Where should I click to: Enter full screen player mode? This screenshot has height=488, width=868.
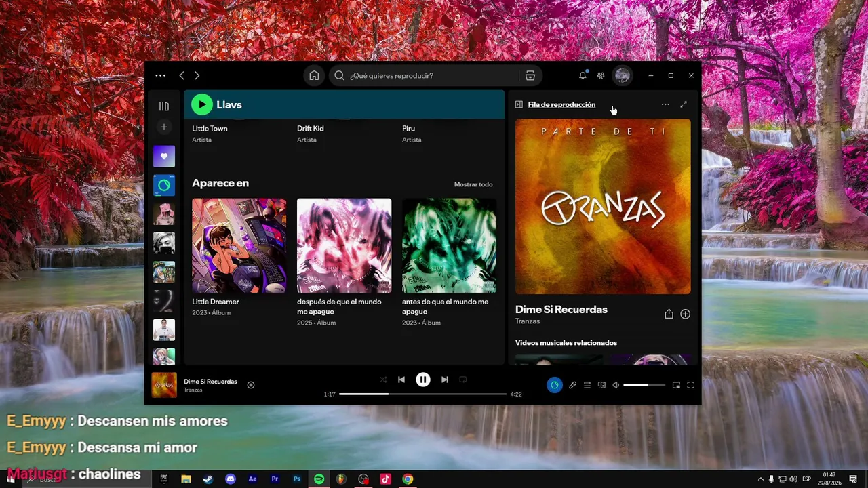691,385
